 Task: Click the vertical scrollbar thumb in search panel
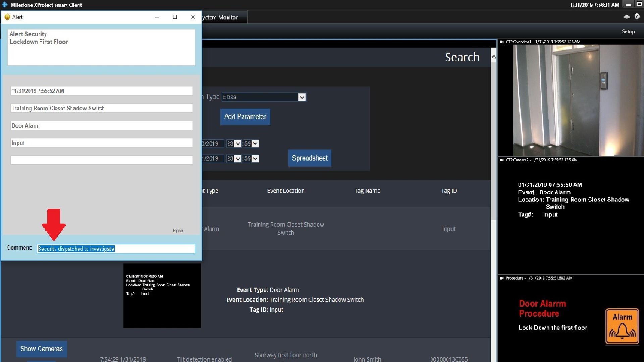point(493,141)
